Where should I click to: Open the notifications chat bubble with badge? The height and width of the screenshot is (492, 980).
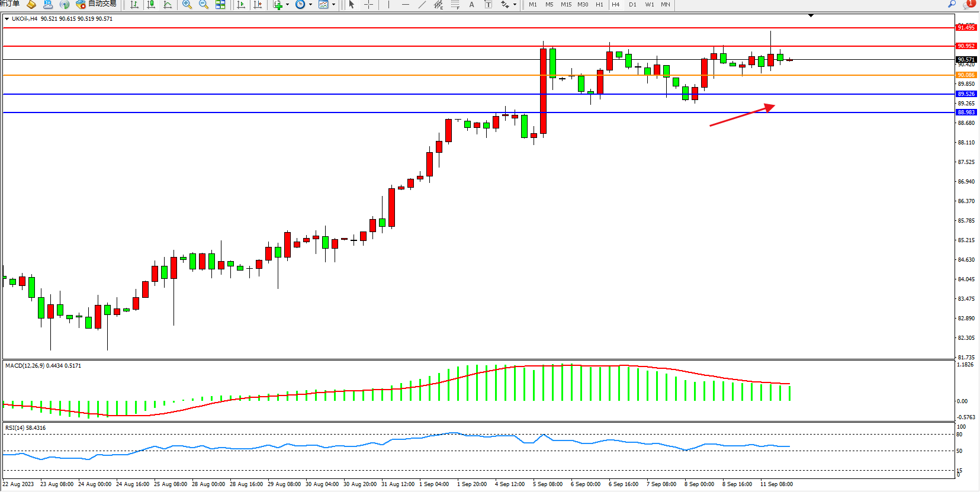(968, 4)
